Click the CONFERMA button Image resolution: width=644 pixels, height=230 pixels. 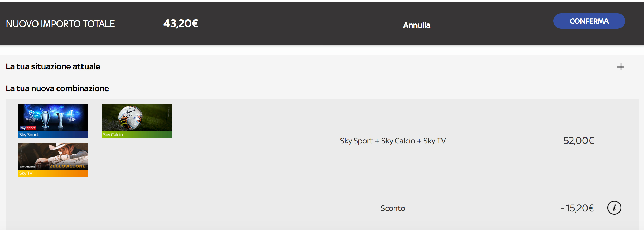click(x=589, y=21)
